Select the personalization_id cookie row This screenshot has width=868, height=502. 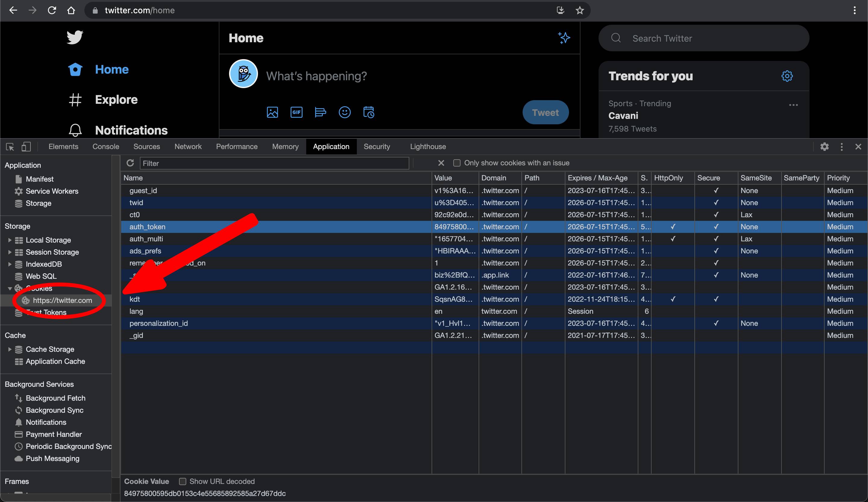494,323
